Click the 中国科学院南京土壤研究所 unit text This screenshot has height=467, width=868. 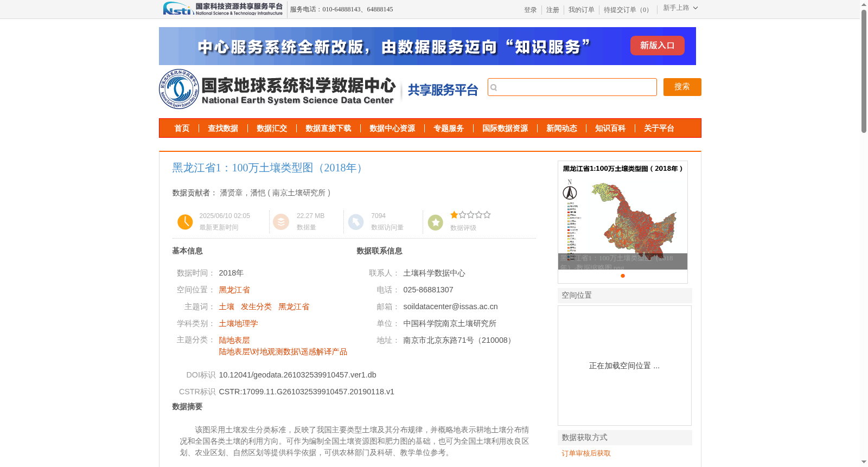pos(450,324)
